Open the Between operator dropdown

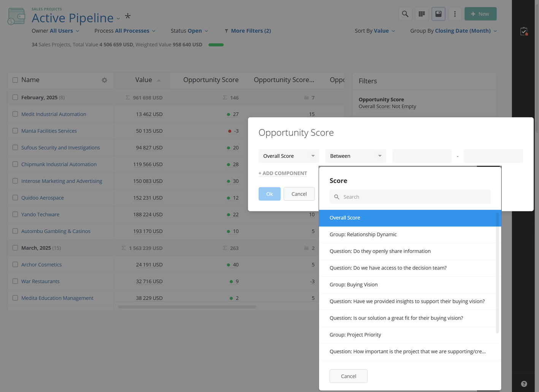pos(356,156)
